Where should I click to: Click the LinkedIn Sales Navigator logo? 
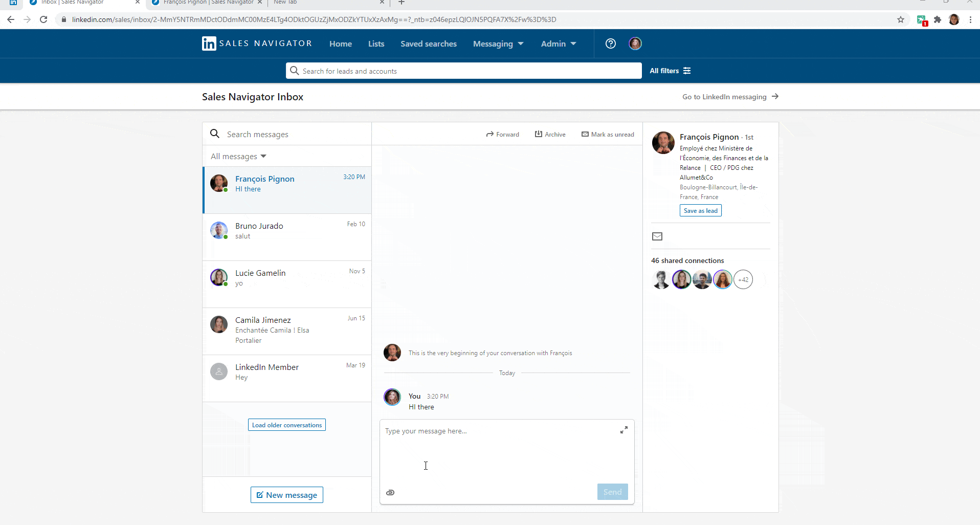pyautogui.click(x=257, y=43)
